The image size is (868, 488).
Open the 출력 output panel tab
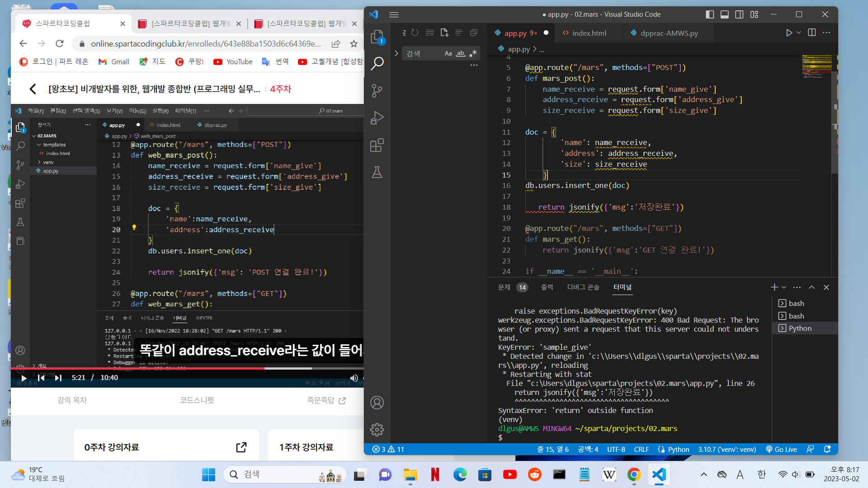[547, 287]
